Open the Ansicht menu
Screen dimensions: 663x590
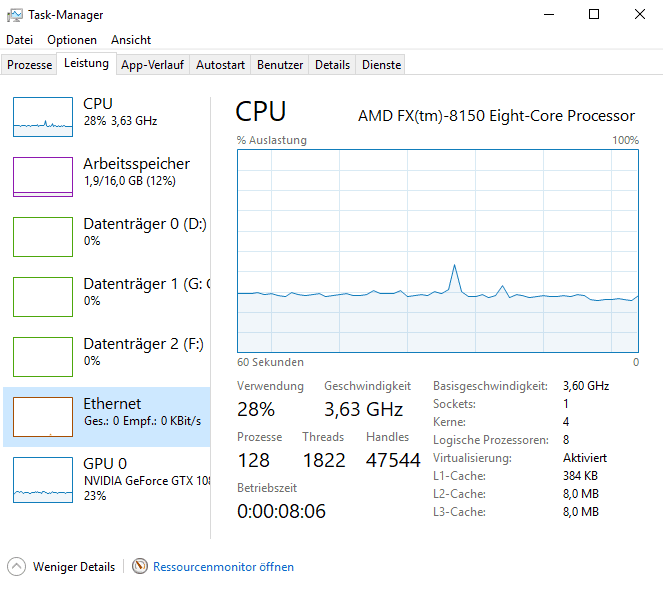(x=131, y=40)
